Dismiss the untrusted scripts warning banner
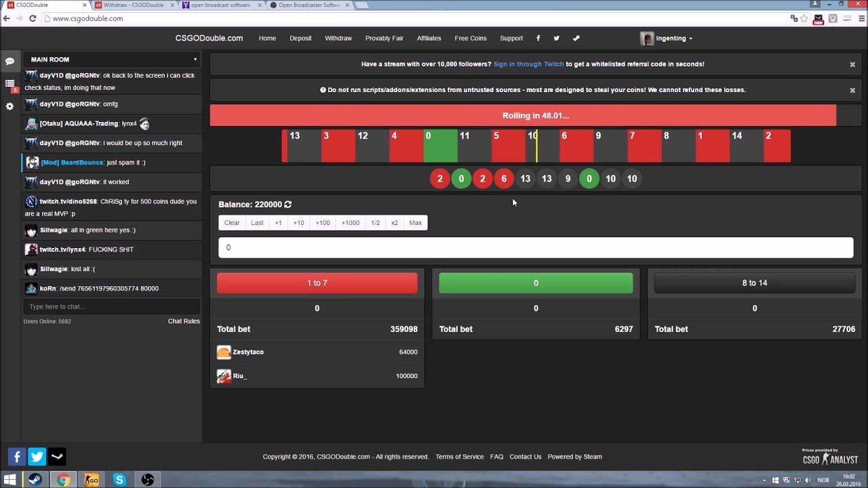 (x=852, y=90)
